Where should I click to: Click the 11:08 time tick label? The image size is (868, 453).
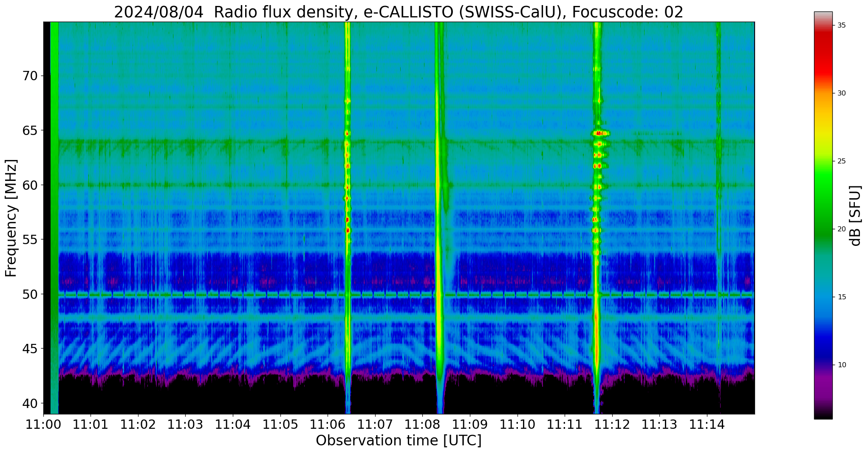(422, 425)
